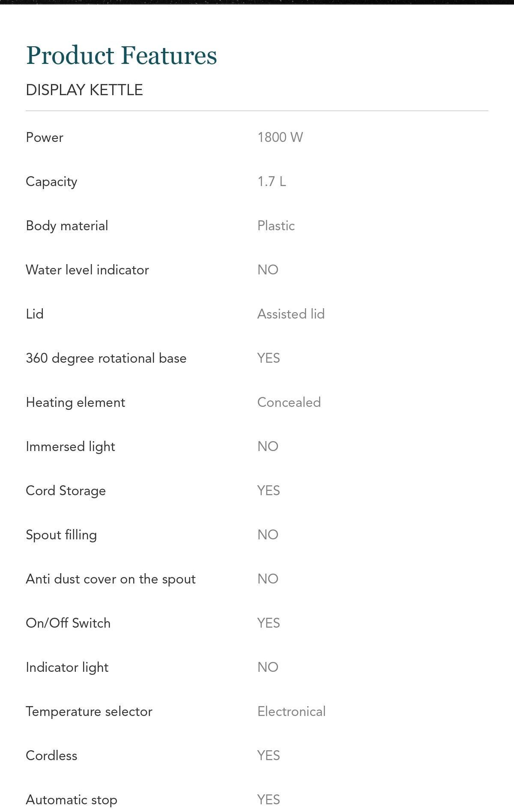This screenshot has height=812, width=514.
Task: Select the Concealed heating element value
Action: pos(289,402)
